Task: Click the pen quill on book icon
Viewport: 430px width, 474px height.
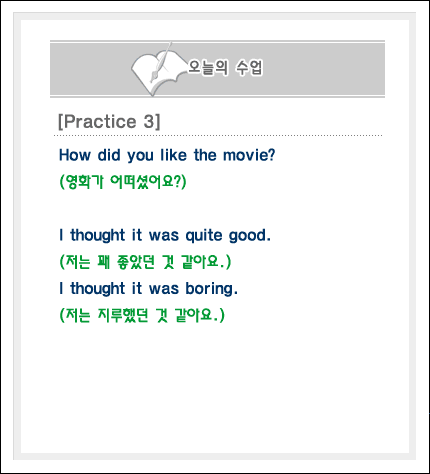Action: (x=161, y=62)
